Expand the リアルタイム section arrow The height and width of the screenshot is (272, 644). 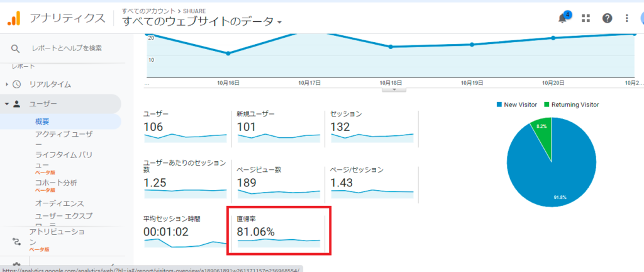pos(6,84)
